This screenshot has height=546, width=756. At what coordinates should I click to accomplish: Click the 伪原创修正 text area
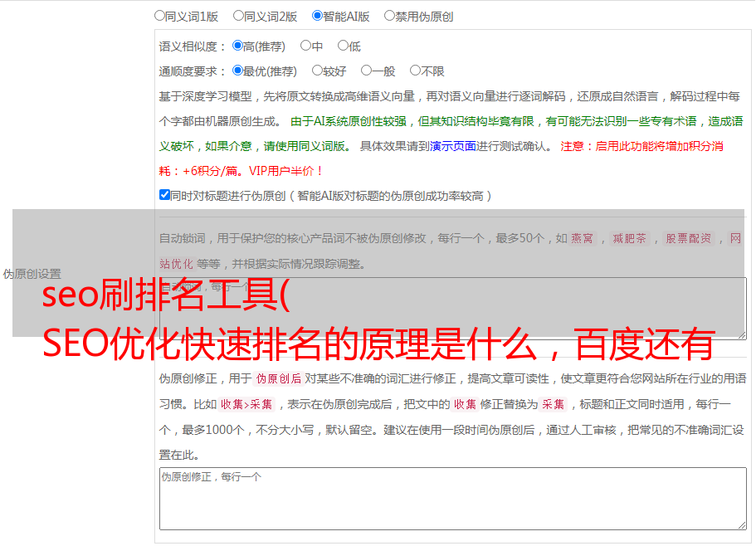(453, 499)
